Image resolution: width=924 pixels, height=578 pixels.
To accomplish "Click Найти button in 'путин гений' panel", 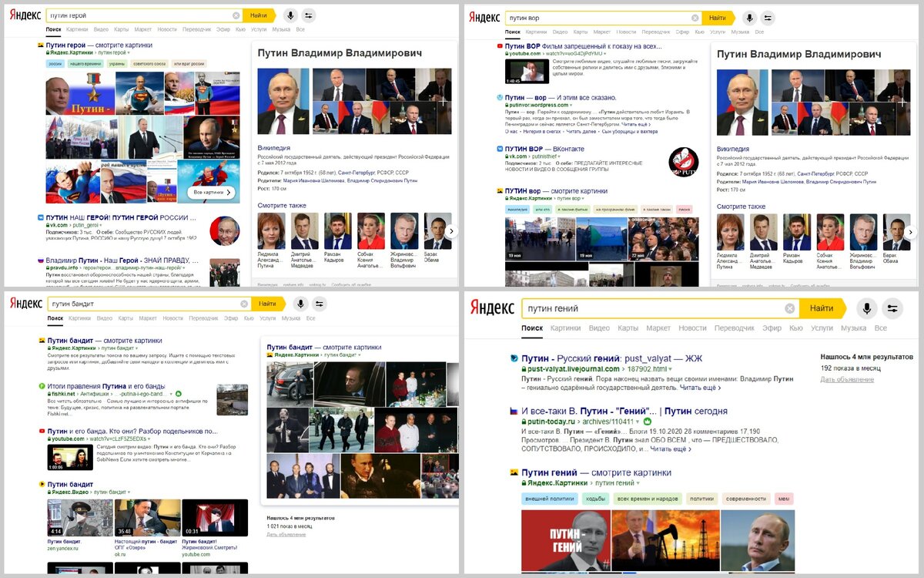I will click(822, 308).
